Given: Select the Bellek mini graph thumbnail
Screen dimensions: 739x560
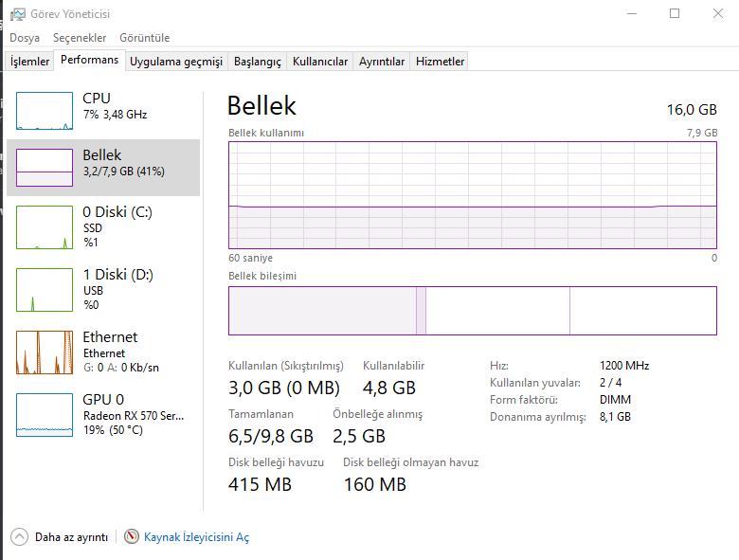Looking at the screenshot, I should [x=45, y=167].
